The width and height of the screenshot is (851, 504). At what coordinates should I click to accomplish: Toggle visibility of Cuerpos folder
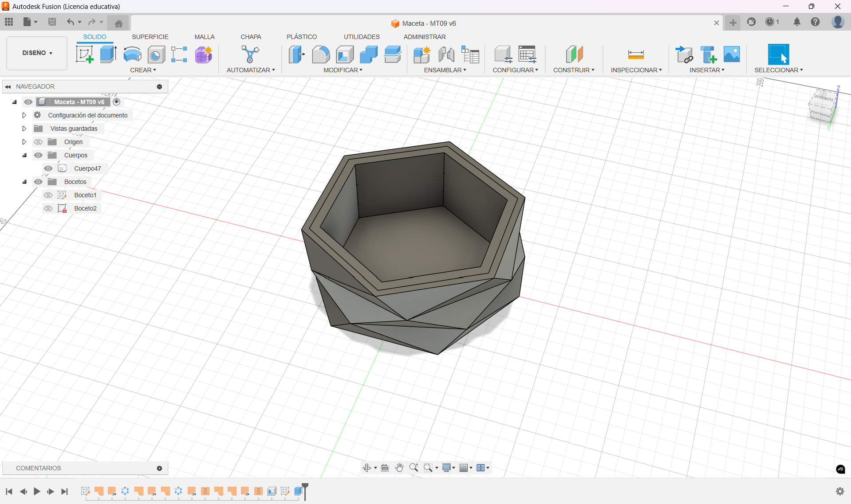coord(38,155)
